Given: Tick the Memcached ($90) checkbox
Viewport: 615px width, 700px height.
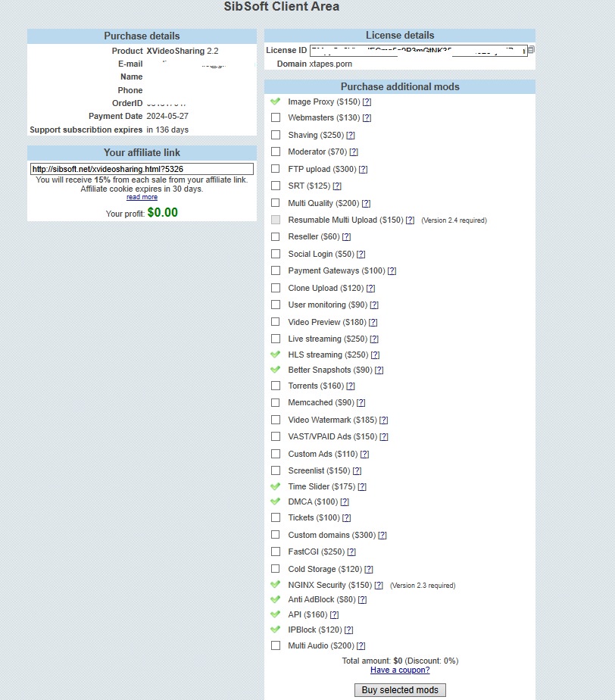Looking at the screenshot, I should point(276,403).
